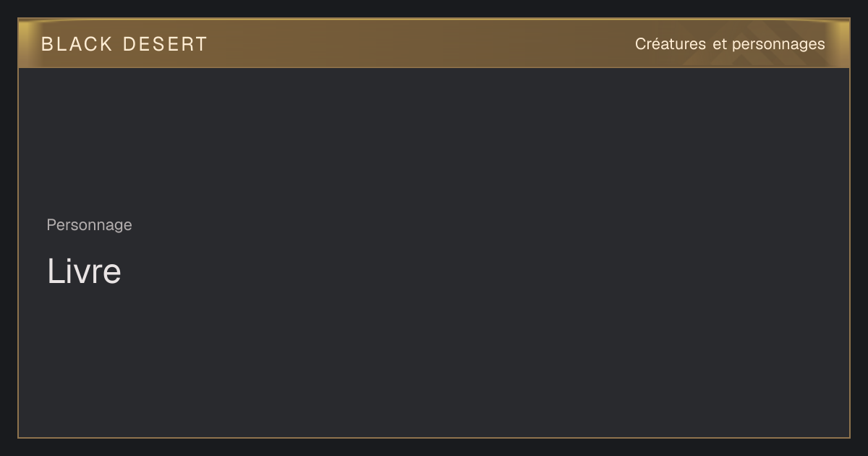
Task: Click the thin gold border of the card
Action: coord(434,438)
